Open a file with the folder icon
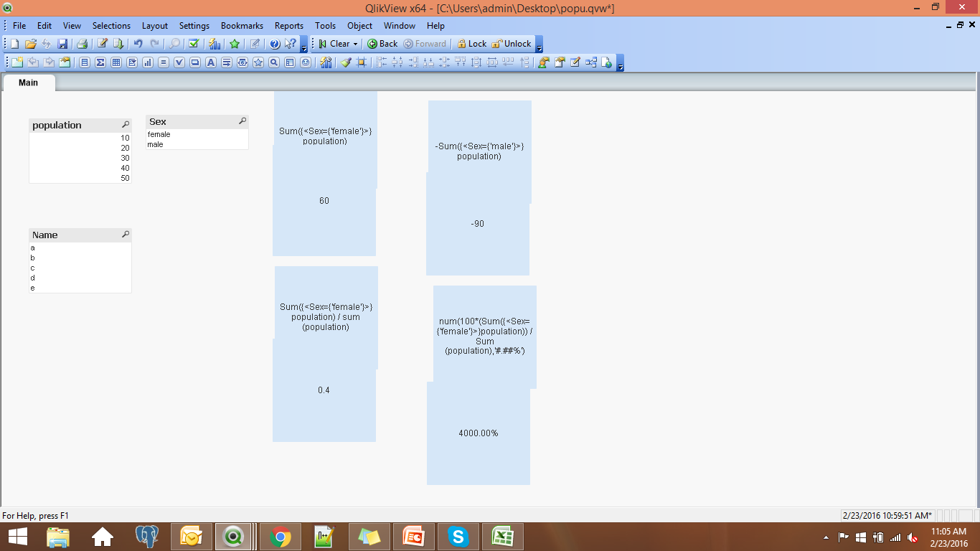Screen dimensions: 980x551 (x=31, y=44)
